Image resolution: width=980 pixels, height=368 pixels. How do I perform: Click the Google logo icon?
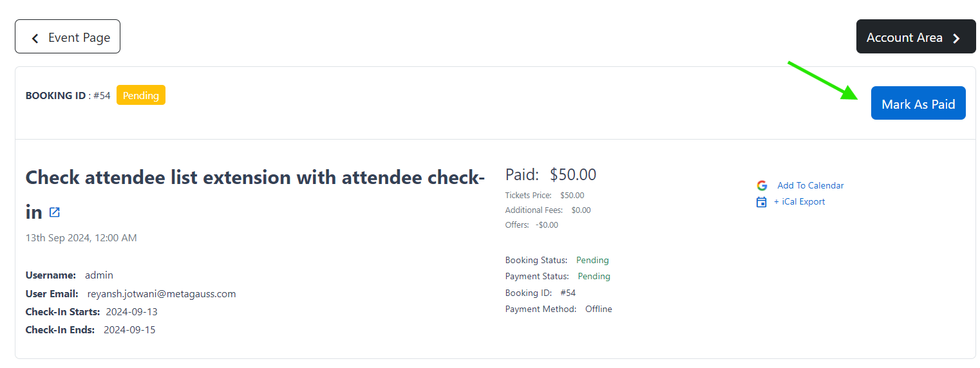coord(762,185)
